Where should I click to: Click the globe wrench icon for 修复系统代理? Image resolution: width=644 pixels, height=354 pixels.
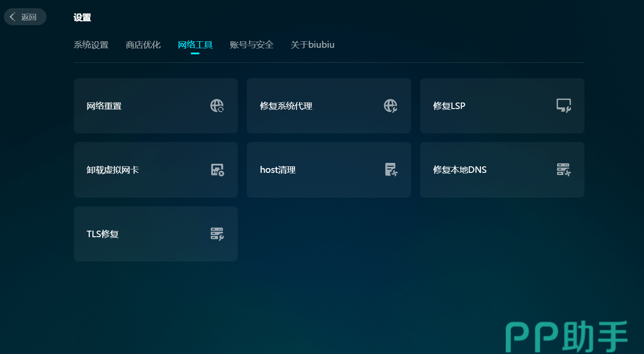point(390,106)
